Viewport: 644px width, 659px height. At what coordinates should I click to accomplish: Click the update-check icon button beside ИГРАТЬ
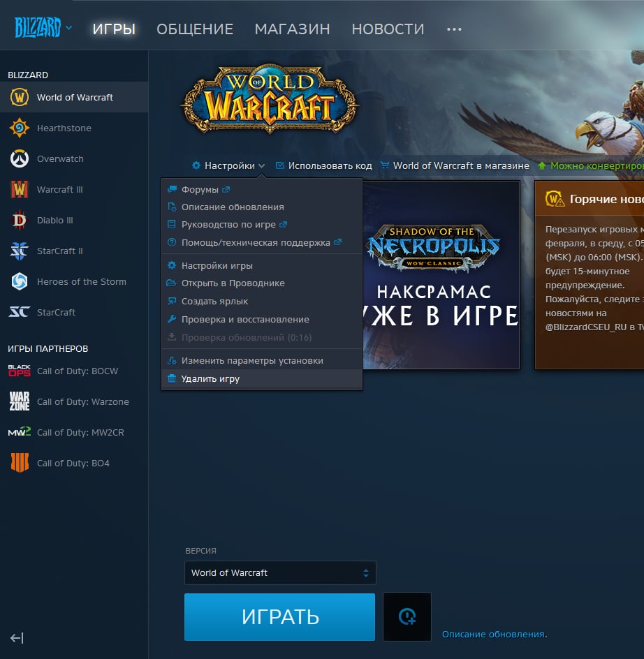click(407, 617)
